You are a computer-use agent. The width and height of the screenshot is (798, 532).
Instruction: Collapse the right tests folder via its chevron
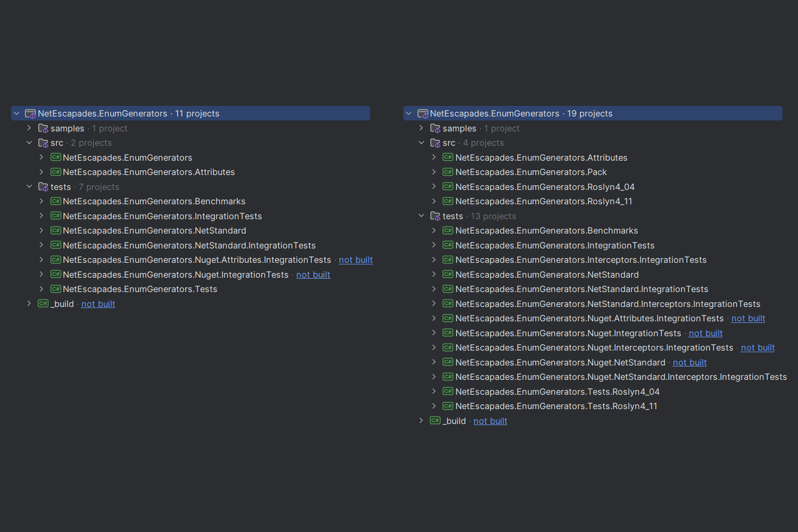pyautogui.click(x=421, y=215)
